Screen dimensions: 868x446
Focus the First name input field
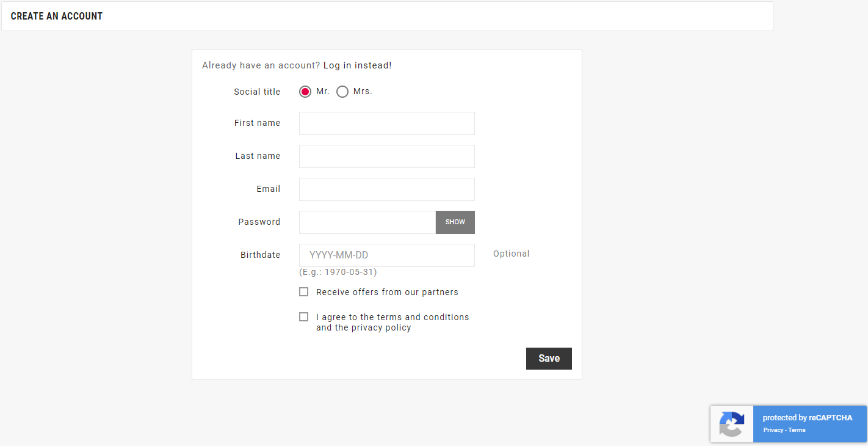tap(386, 123)
